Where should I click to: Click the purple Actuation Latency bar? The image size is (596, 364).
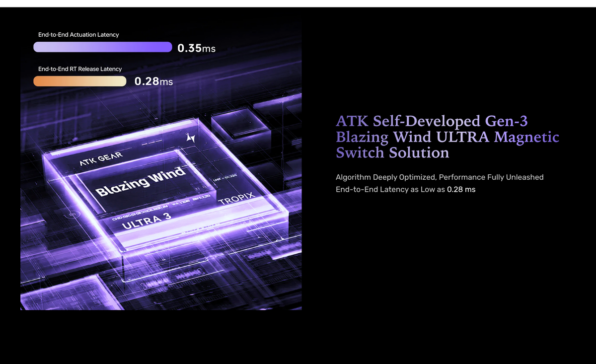point(103,47)
